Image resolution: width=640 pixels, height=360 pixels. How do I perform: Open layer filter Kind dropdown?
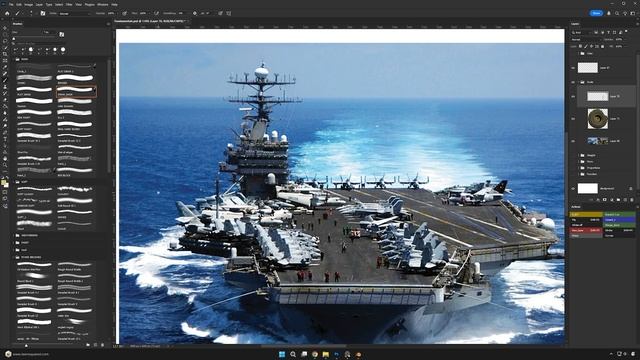[581, 33]
